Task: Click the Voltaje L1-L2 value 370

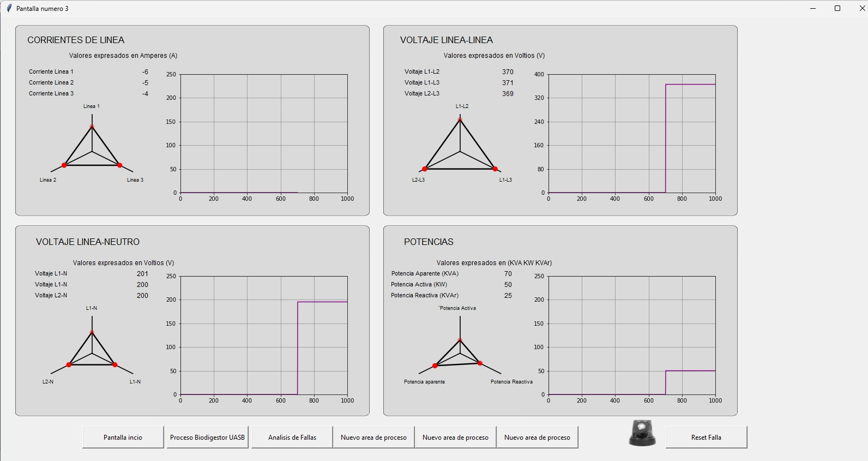Action: [508, 72]
